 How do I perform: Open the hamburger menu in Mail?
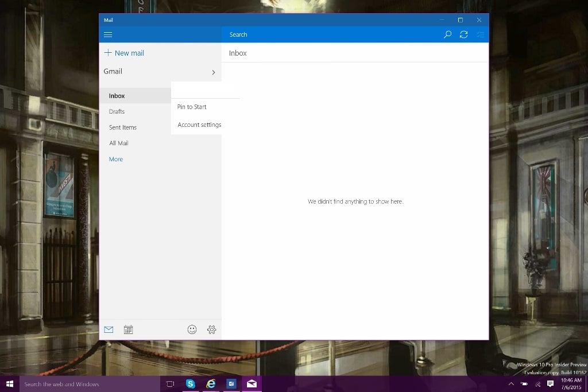(x=108, y=34)
